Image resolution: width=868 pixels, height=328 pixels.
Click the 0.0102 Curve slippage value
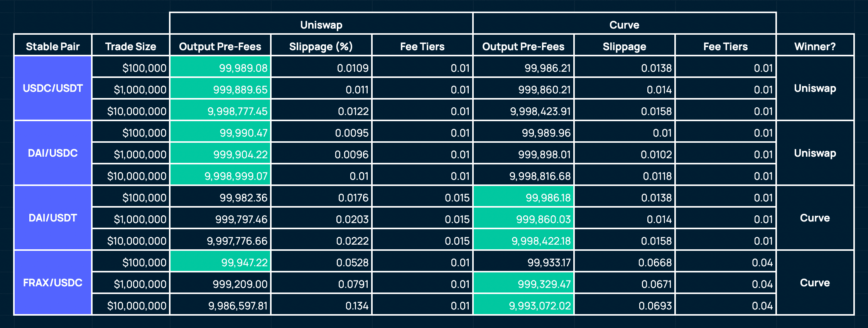(x=656, y=154)
